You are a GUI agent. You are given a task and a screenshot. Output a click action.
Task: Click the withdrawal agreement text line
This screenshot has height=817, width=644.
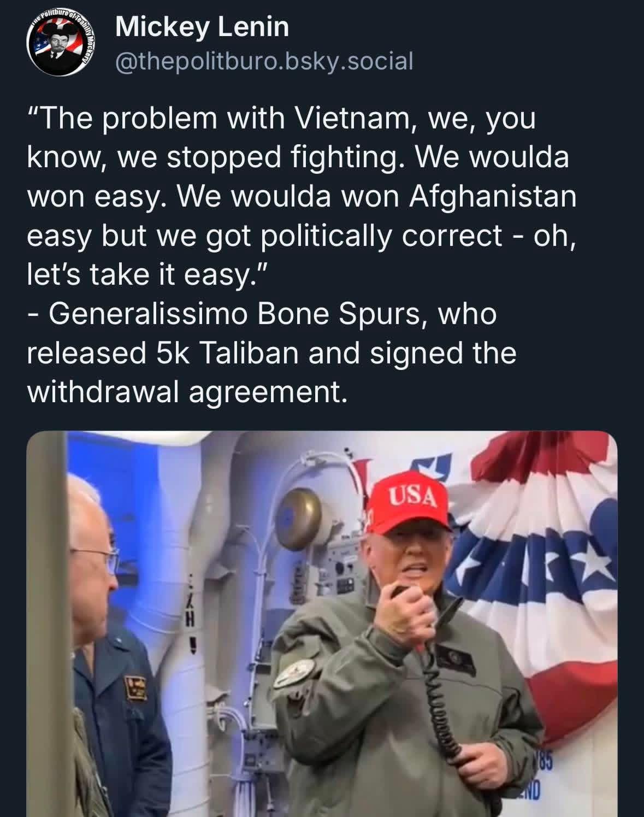[187, 391]
